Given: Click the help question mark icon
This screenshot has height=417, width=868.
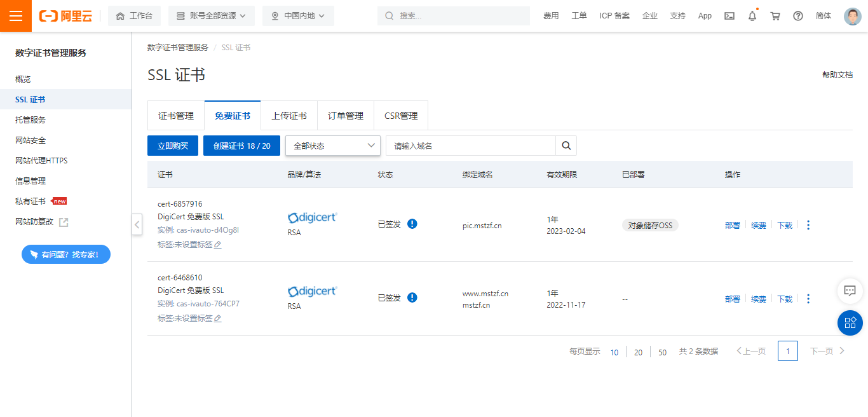Looking at the screenshot, I should point(798,16).
